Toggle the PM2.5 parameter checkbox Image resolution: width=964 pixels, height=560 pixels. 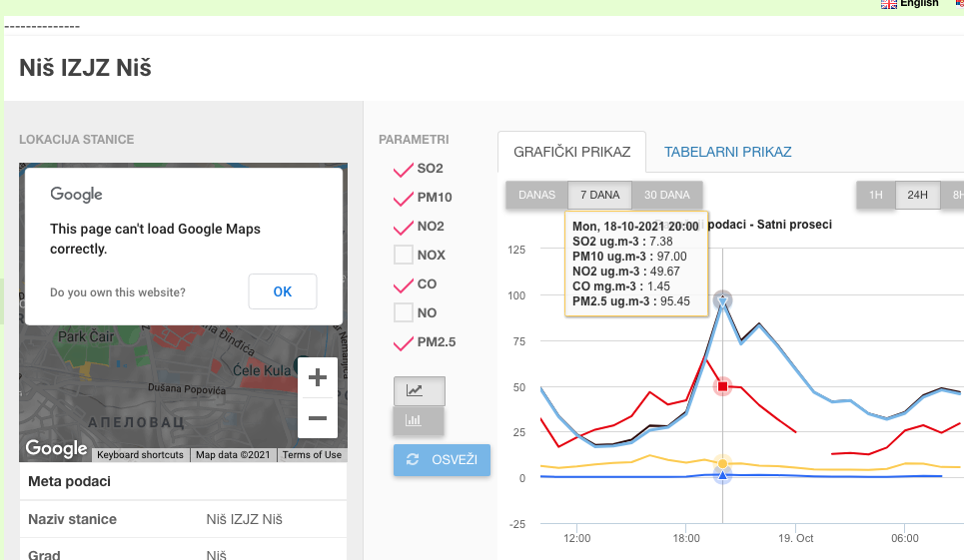point(404,342)
